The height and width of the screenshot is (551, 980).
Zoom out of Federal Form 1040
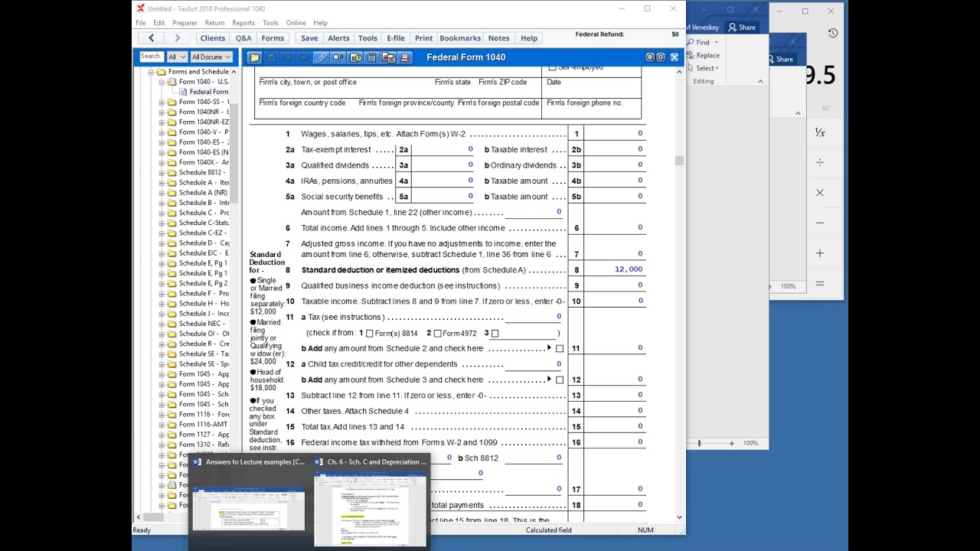[x=650, y=57]
